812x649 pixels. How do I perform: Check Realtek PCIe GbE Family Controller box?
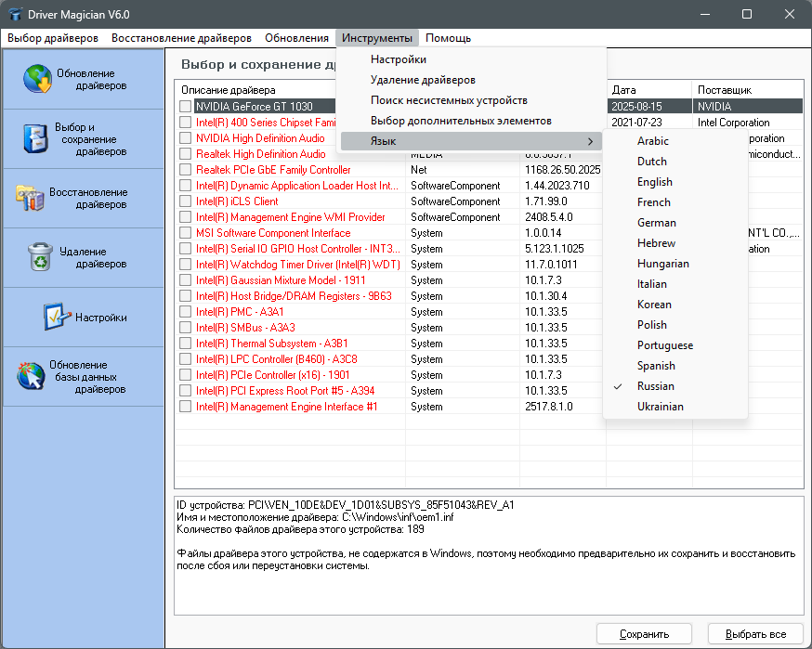186,169
